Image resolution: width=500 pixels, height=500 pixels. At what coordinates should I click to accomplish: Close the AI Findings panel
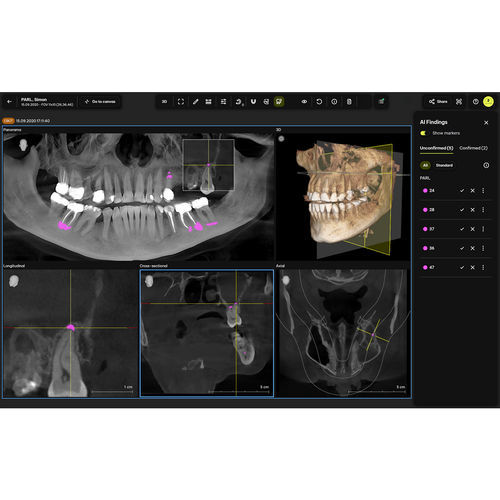pyautogui.click(x=486, y=123)
